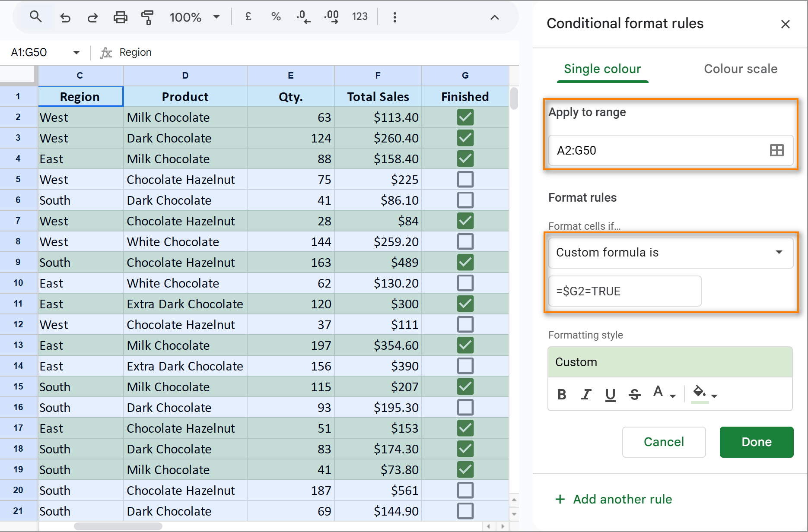The width and height of the screenshot is (808, 532).
Task: Uncheck Finished checkbox in row 4
Action: [x=465, y=158]
